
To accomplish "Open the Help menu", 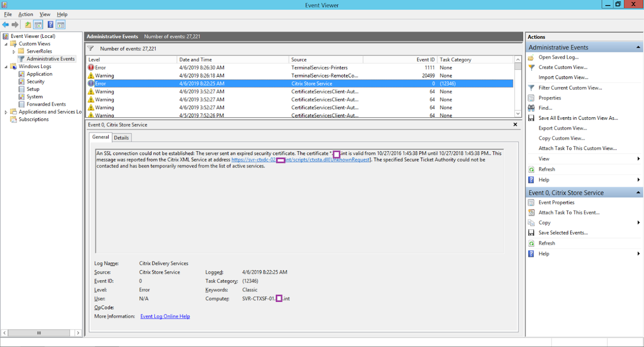I will pos(62,14).
